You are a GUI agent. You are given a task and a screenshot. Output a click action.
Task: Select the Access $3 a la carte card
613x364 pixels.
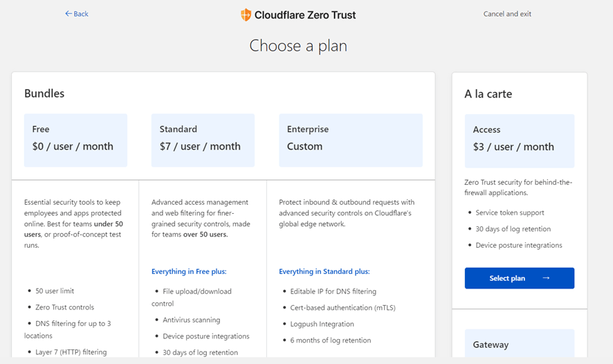tap(520, 140)
